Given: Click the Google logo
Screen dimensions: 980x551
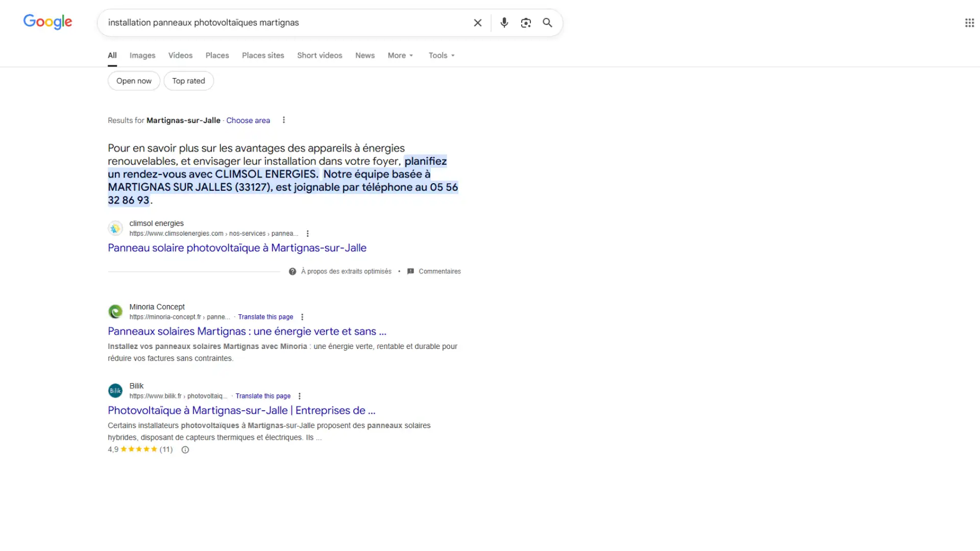Looking at the screenshot, I should [x=47, y=22].
